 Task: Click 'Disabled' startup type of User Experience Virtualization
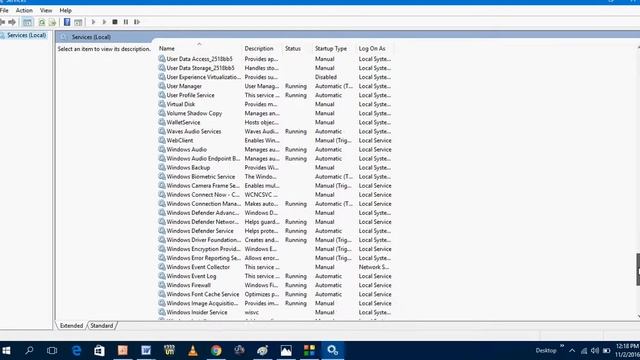(326, 77)
